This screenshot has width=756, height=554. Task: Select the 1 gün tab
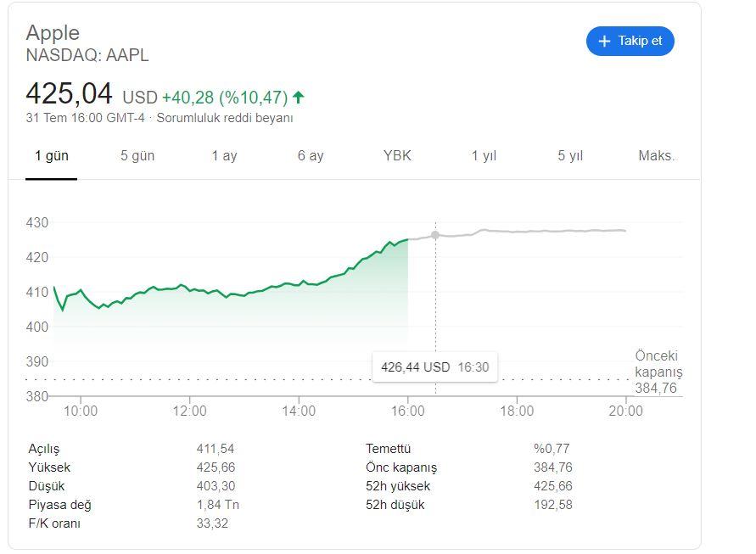(x=51, y=156)
